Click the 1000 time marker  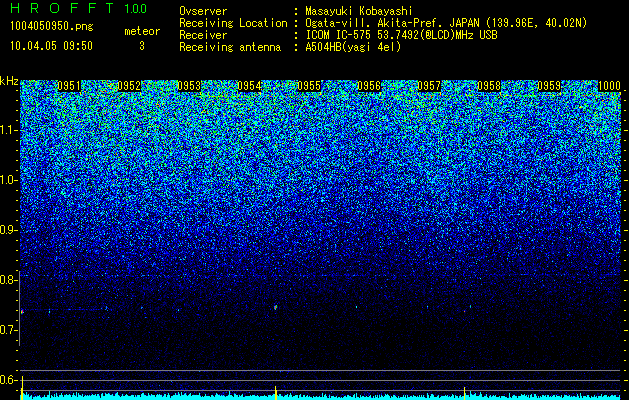coord(609,86)
